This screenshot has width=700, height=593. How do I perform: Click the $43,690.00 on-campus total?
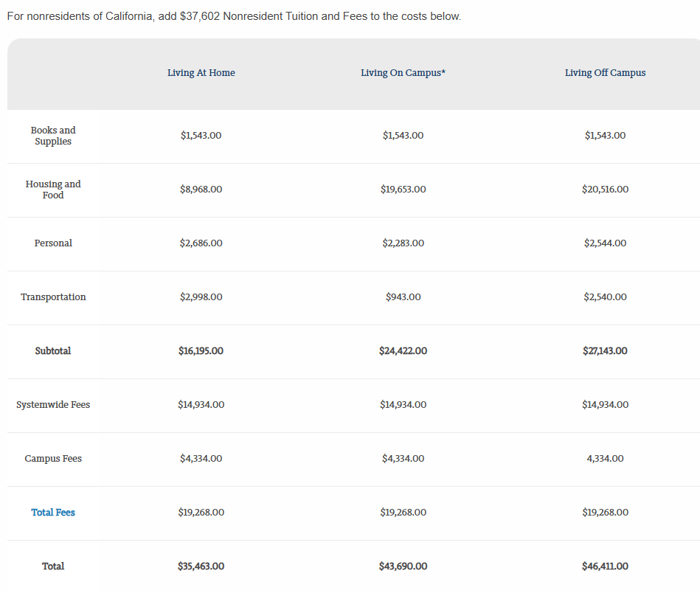coord(403,566)
